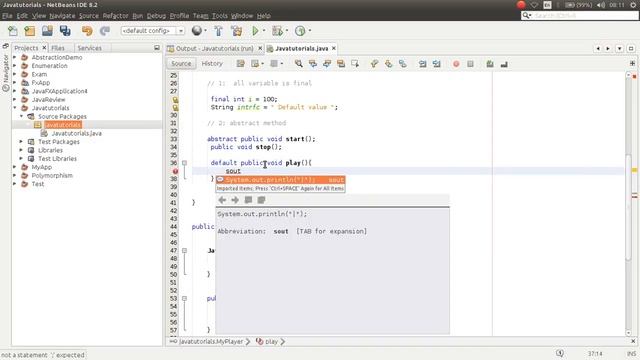Collapse the play method code fold

point(184,163)
